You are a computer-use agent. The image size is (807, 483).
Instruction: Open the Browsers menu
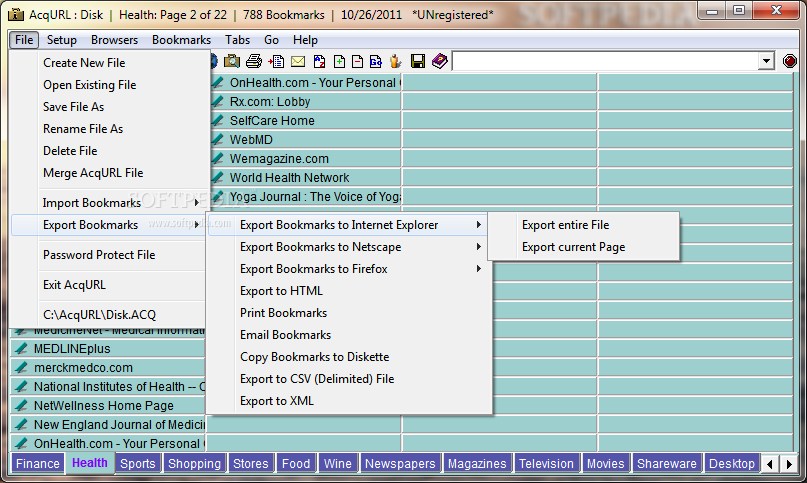pyautogui.click(x=114, y=40)
